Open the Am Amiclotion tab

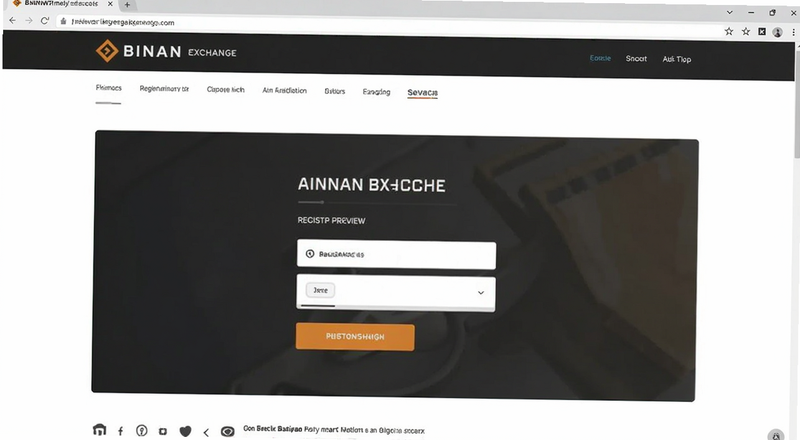pos(285,90)
